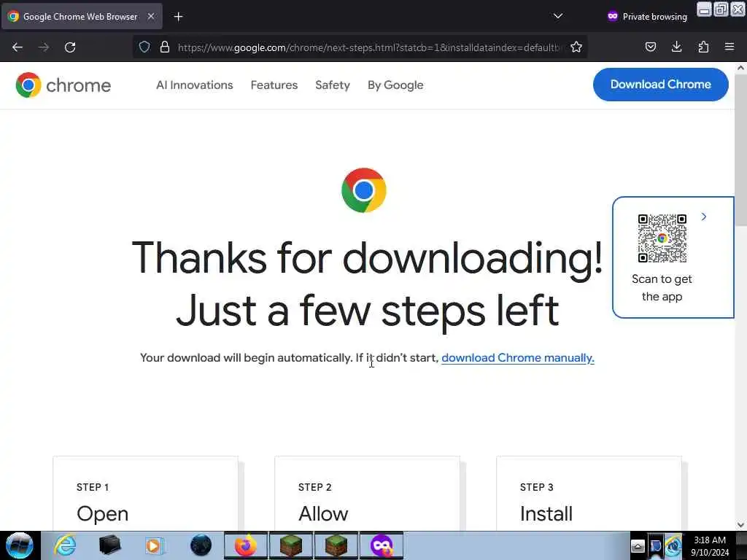747x560 pixels.
Task: Select the Google Chrome Web Browser tab
Action: coord(82,17)
